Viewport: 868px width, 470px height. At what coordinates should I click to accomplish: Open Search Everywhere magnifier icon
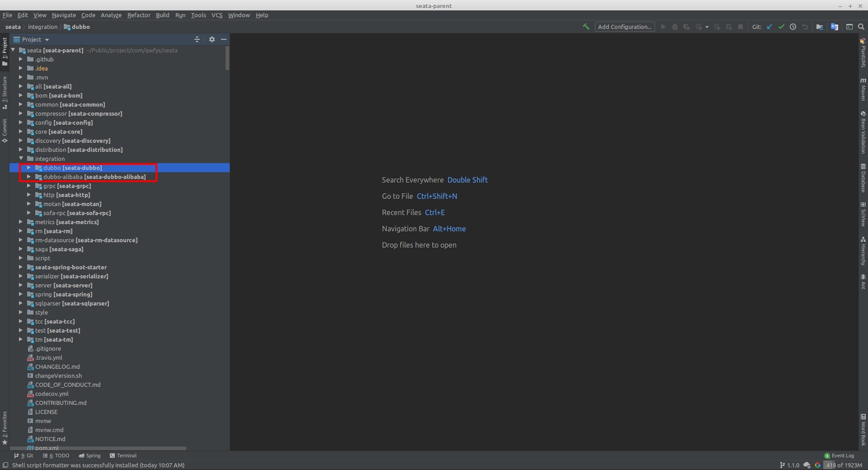click(861, 27)
